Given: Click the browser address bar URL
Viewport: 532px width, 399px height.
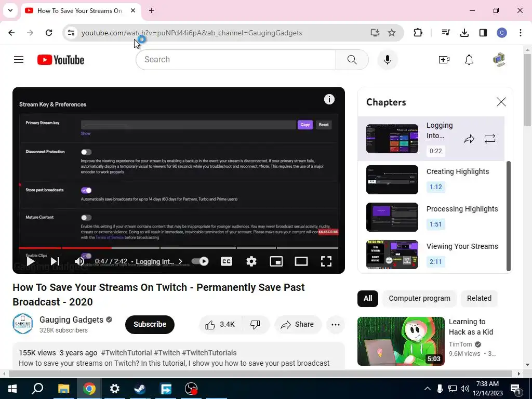Looking at the screenshot, I should [x=192, y=33].
